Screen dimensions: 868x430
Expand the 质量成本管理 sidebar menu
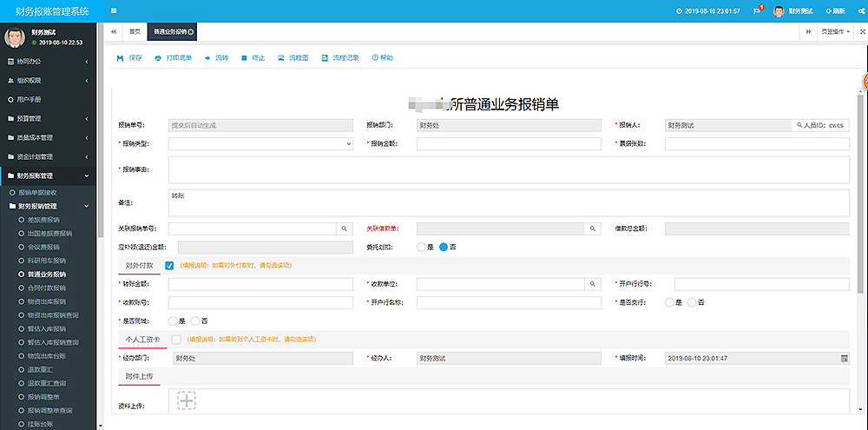(x=48, y=137)
